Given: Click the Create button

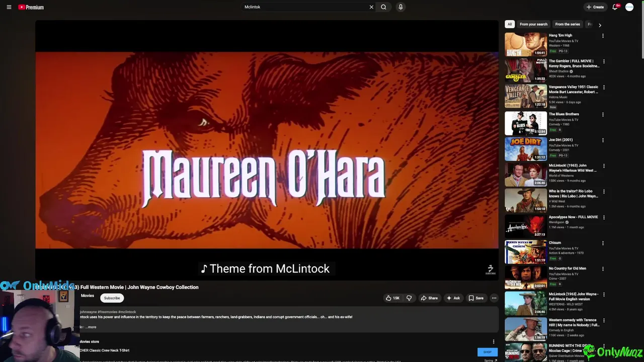Looking at the screenshot, I should [595, 7].
